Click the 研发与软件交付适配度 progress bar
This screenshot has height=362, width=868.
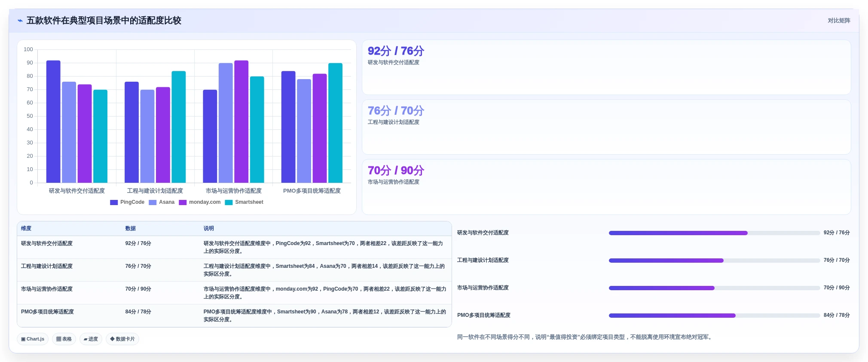click(714, 233)
